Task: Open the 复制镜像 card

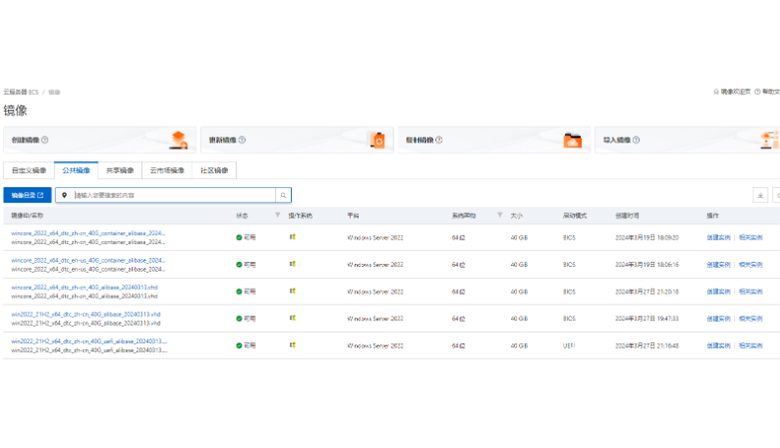Action: pyautogui.click(x=494, y=140)
